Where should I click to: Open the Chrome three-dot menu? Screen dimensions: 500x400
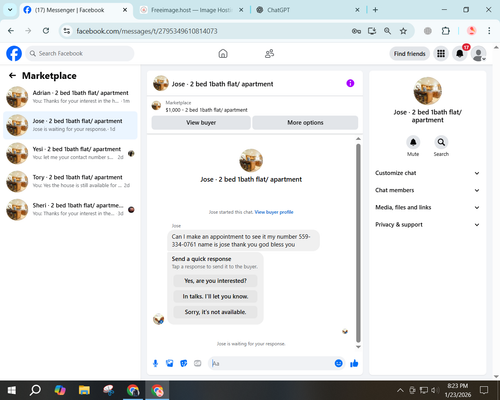pyautogui.click(x=489, y=31)
